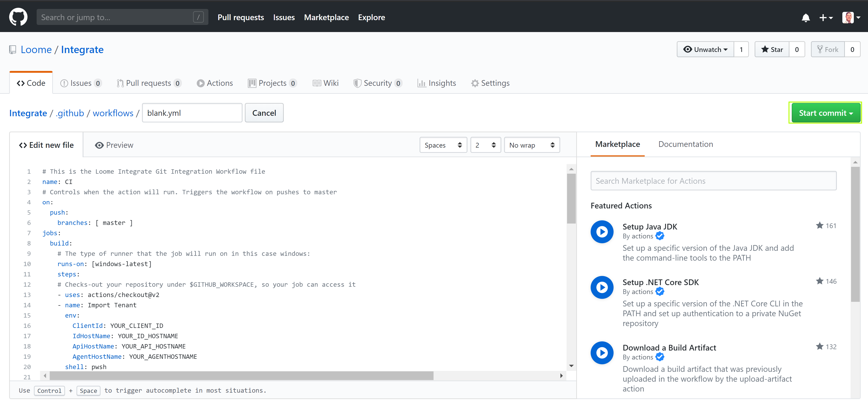868x405 pixels.
Task: Open the Actions tab
Action: pos(215,83)
